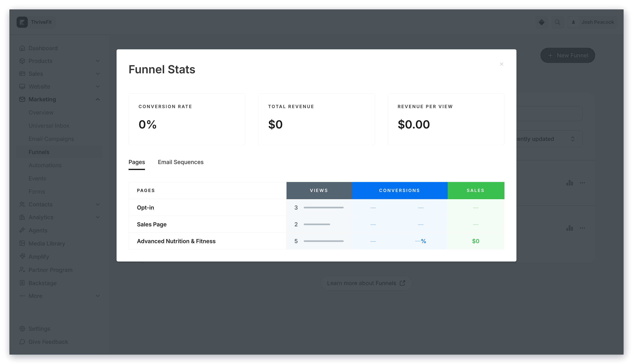Click the Website monitor icon

22,87
